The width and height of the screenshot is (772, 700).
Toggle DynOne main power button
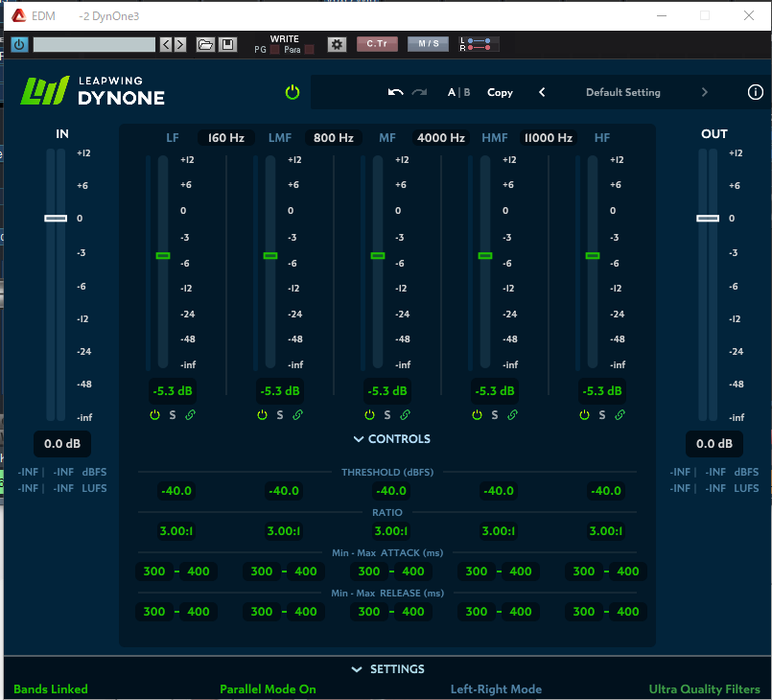292,92
